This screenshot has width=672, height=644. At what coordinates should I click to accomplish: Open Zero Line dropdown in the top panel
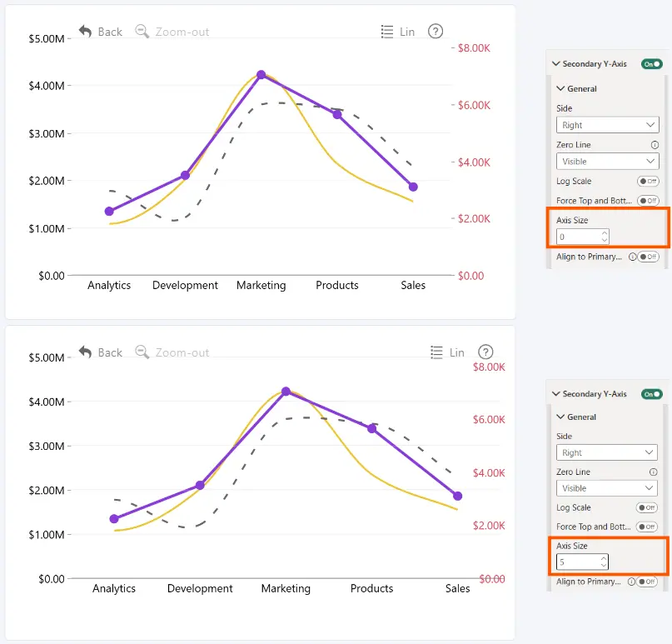[x=607, y=162]
